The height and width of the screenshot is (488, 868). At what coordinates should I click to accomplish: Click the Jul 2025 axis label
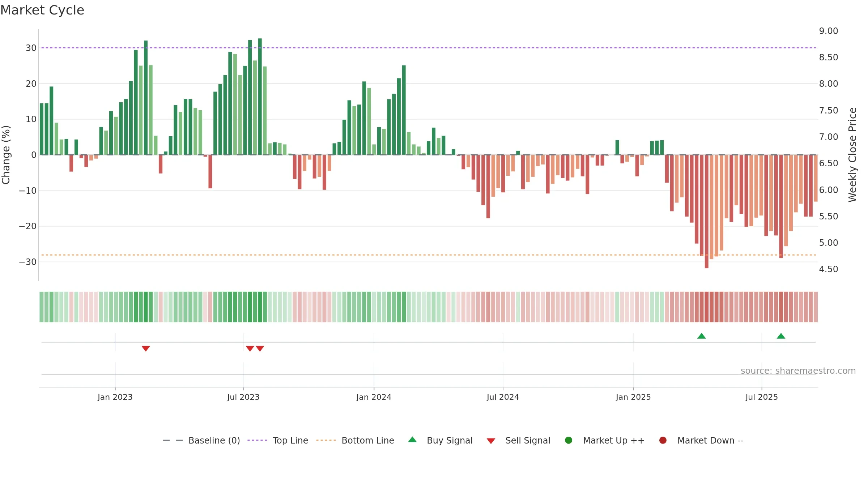762,397
